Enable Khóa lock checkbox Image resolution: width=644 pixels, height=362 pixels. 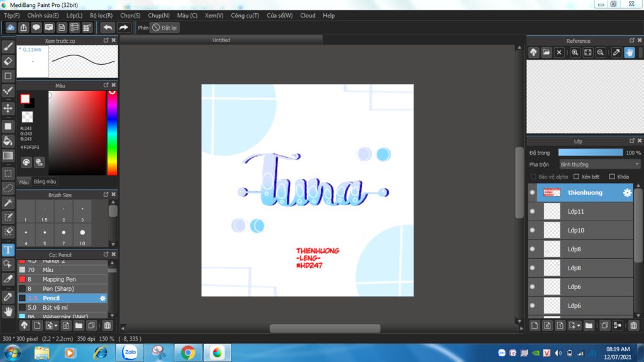point(612,177)
